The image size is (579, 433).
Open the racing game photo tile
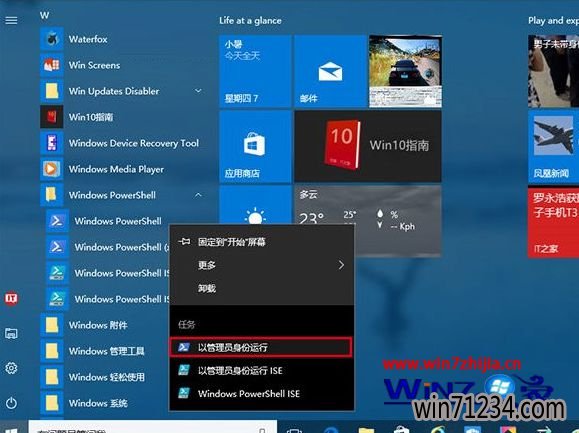405,71
